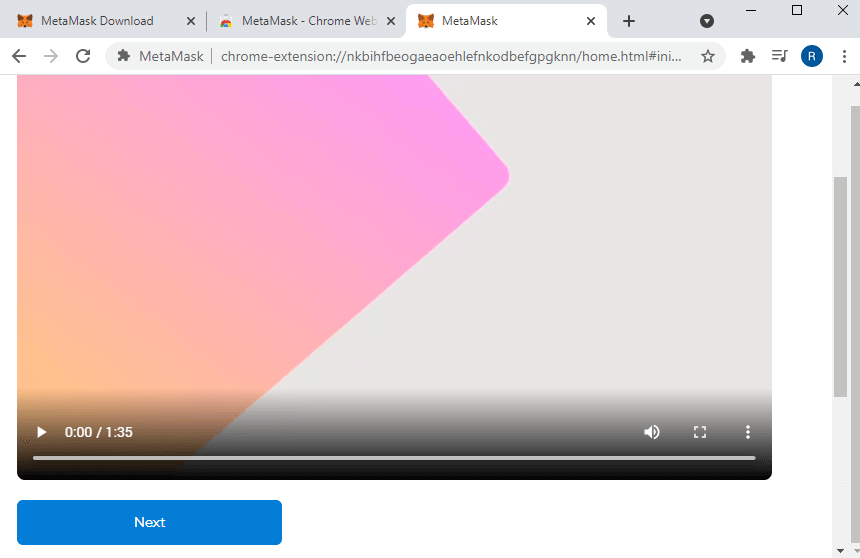Click the video progress bar
Screen dimensions: 860x558
394,458
